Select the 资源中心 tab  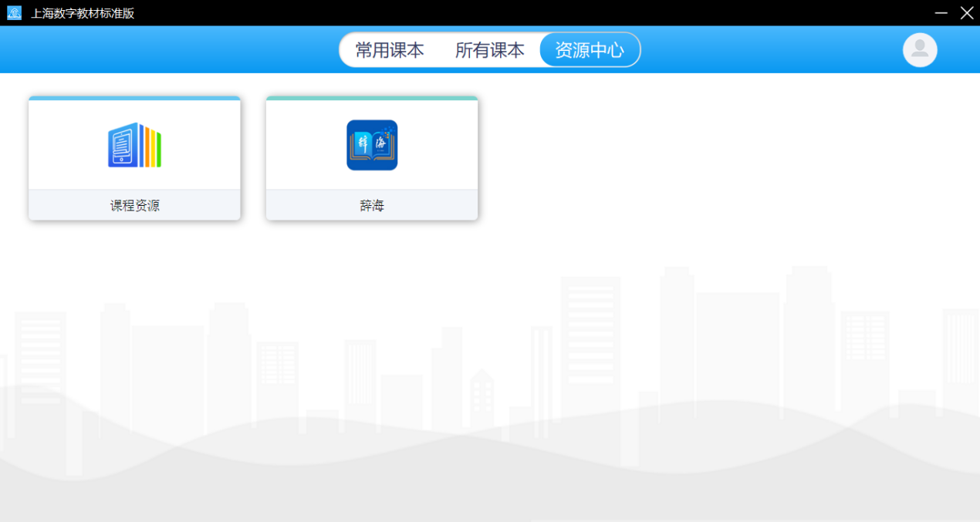590,50
